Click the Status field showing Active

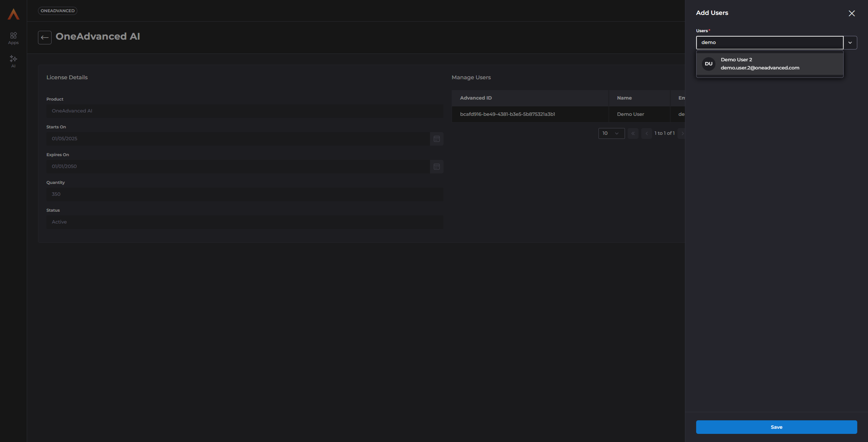point(245,222)
